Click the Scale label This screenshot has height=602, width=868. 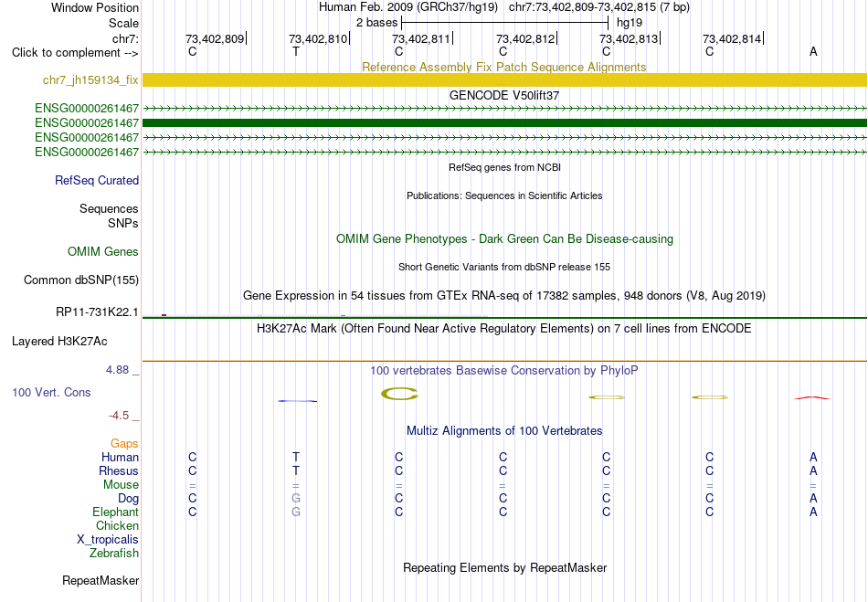[123, 23]
